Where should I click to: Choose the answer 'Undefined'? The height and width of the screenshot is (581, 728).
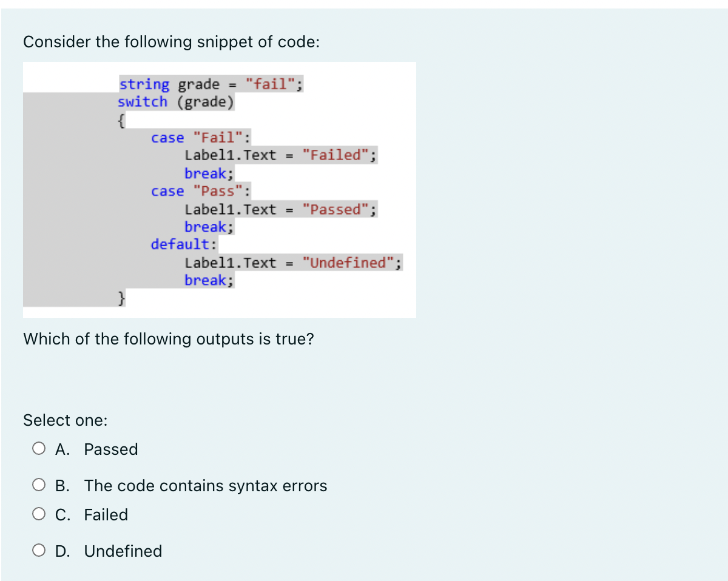tap(123, 551)
